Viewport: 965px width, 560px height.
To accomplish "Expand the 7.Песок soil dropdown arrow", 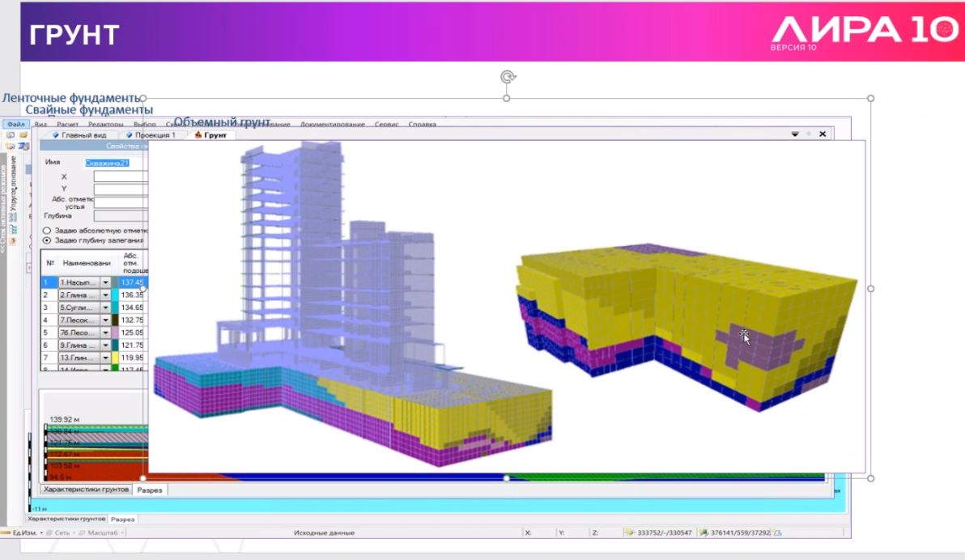I will [x=105, y=320].
